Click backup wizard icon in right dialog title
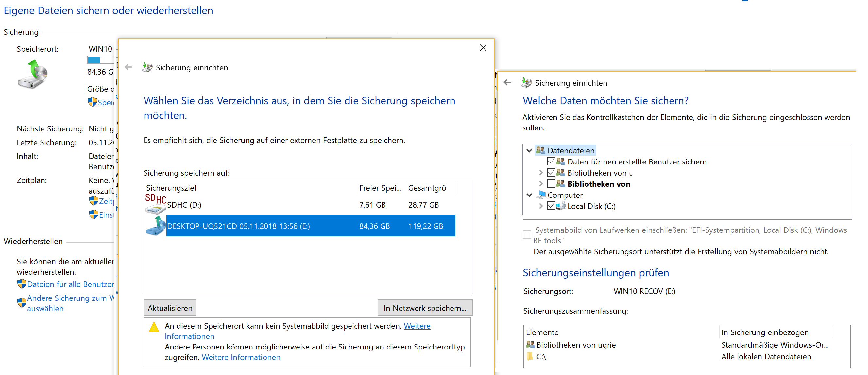The image size is (868, 375). tap(527, 82)
